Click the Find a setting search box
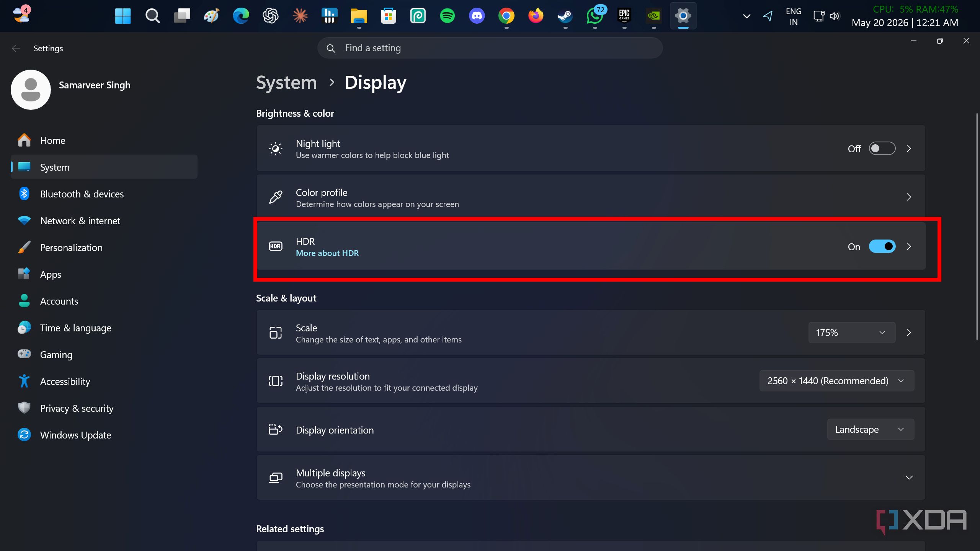This screenshot has height=551, width=980. [490, 48]
